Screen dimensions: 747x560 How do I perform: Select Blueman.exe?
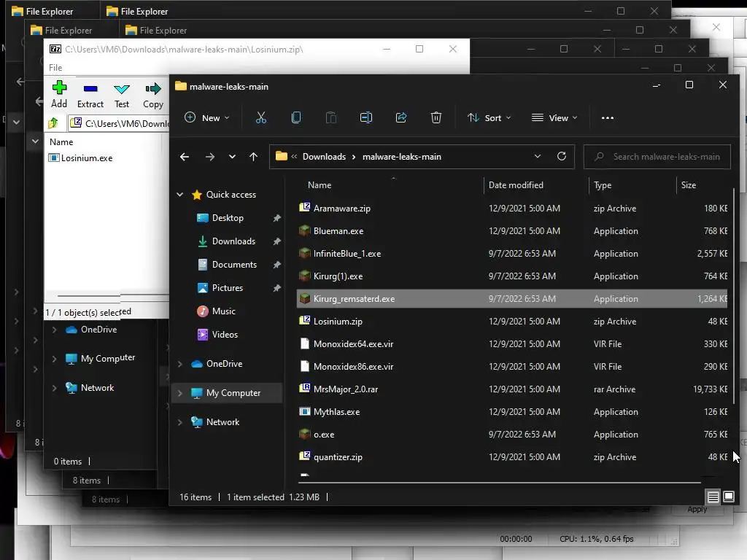512,231
